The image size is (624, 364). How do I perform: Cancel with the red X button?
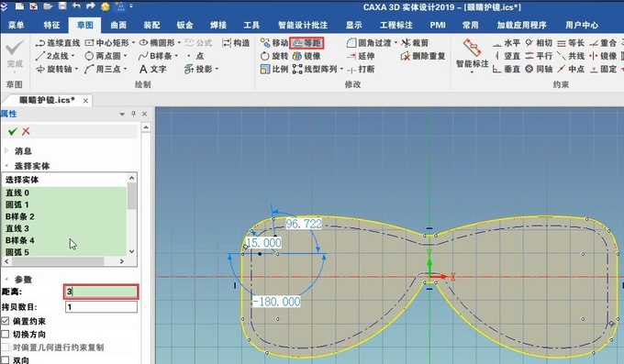(x=26, y=131)
